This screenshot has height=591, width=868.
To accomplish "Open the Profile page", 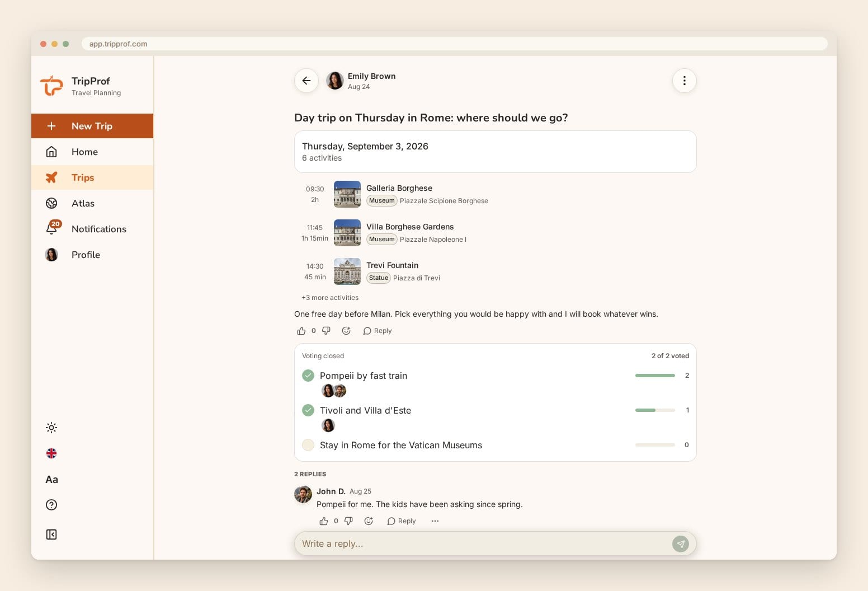I will (92, 255).
